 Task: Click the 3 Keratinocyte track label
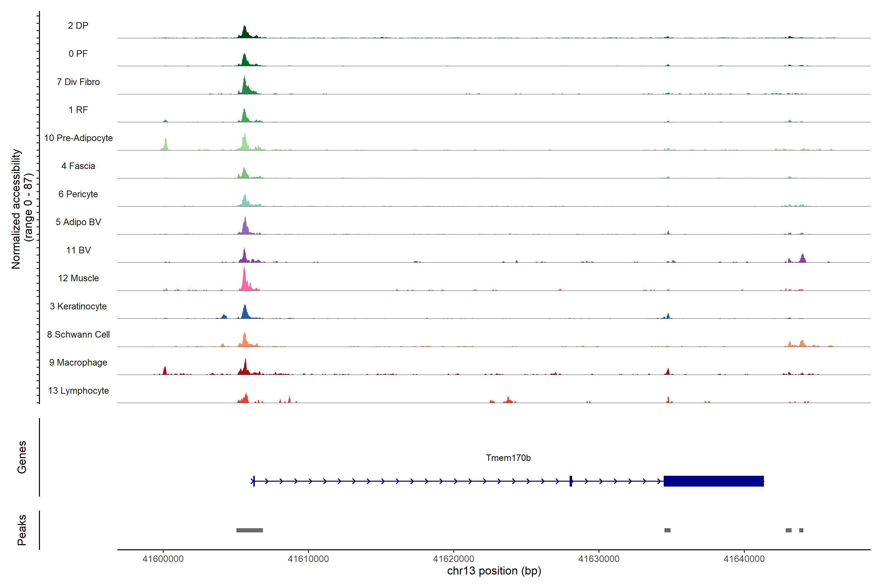(x=78, y=306)
